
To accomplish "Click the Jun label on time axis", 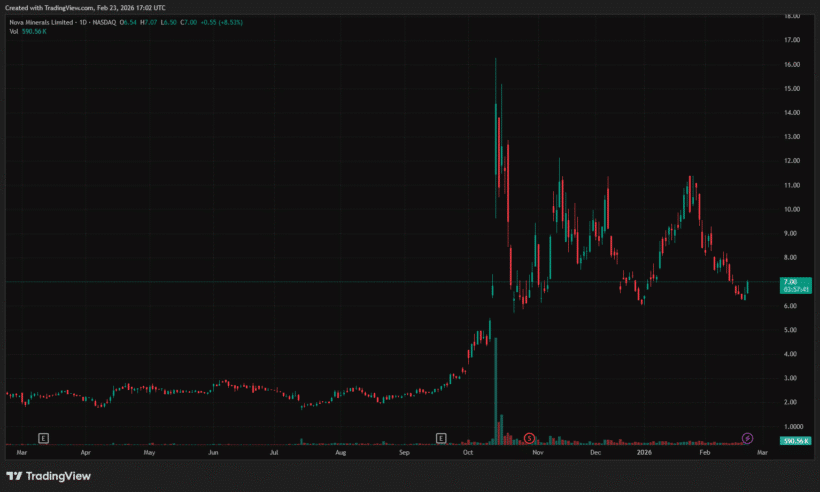I will click(x=213, y=453).
